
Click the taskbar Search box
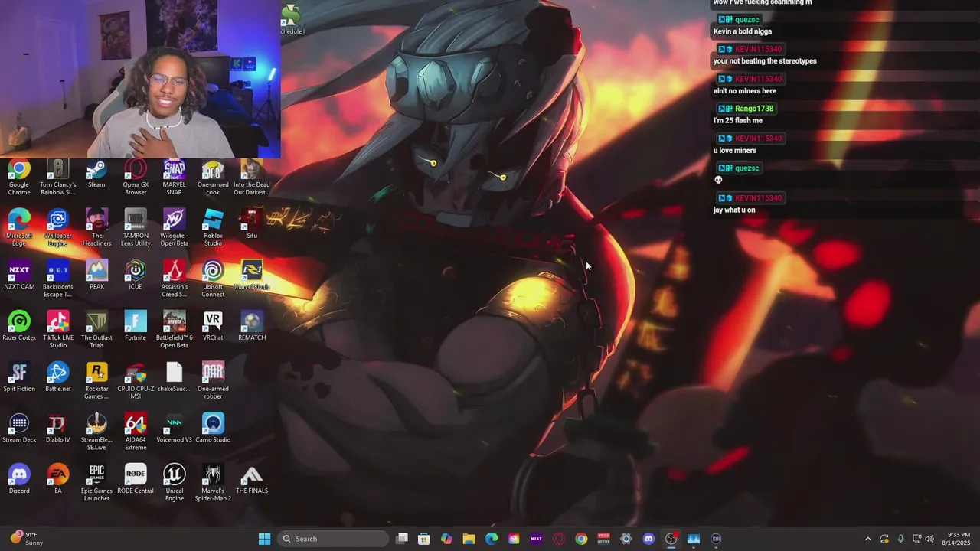pyautogui.click(x=332, y=539)
